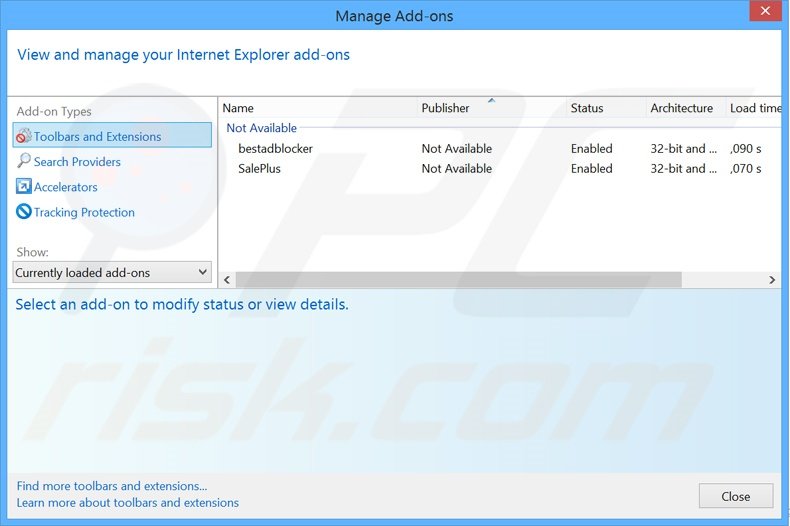Screen dimensions: 790x526
Task: Click bestadblocker's Not Available publisher cell
Action: [456, 149]
